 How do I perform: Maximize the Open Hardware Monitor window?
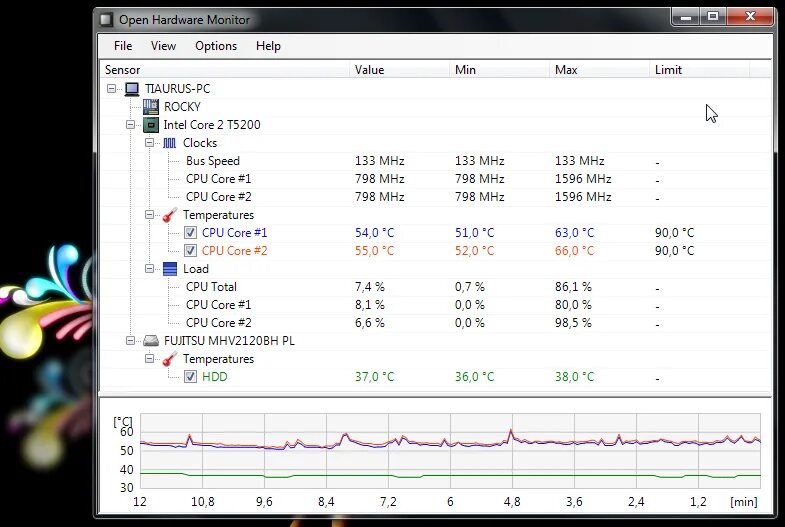[713, 17]
